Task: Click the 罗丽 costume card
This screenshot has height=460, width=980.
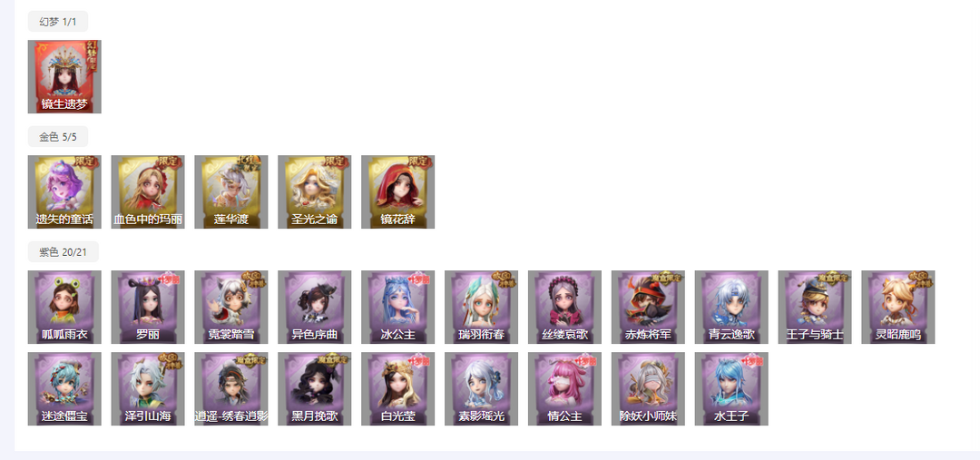Action: (148, 307)
